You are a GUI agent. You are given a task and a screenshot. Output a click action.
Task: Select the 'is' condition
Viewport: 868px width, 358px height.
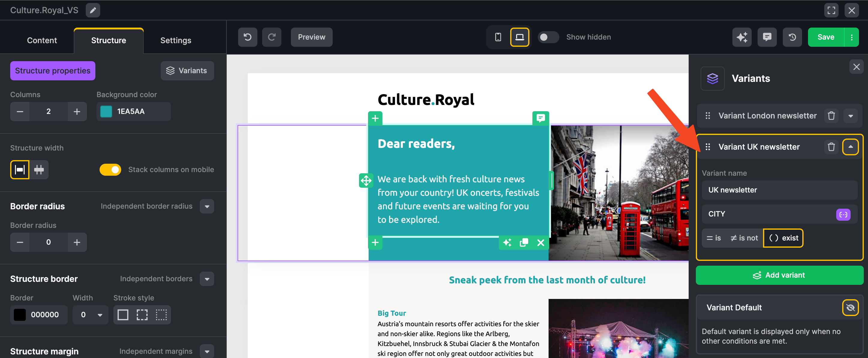tap(714, 238)
